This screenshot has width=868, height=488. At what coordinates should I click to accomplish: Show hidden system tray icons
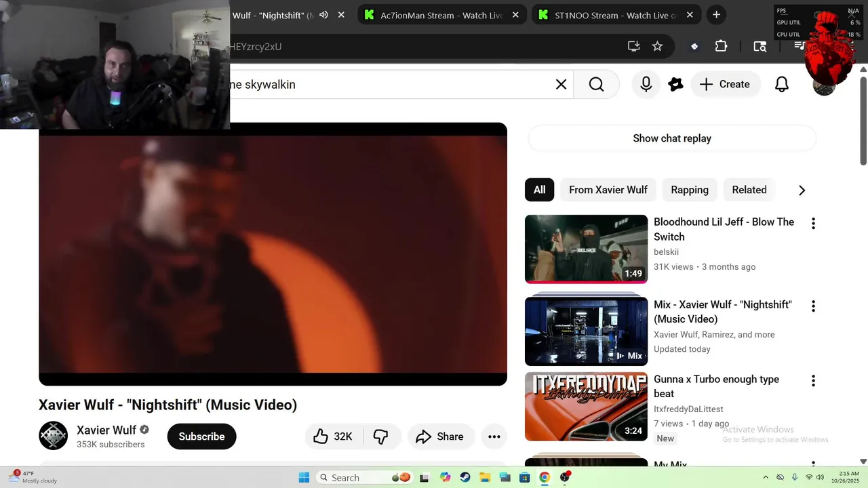tap(766, 477)
